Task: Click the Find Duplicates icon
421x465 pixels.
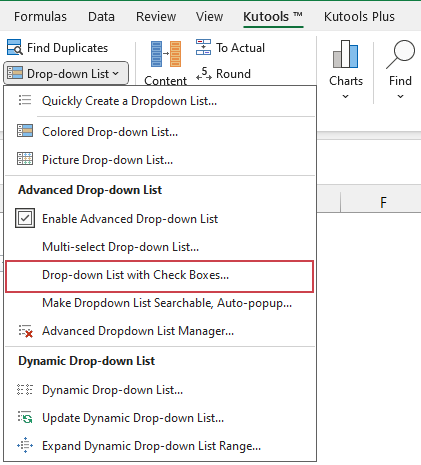Action: coord(15,47)
